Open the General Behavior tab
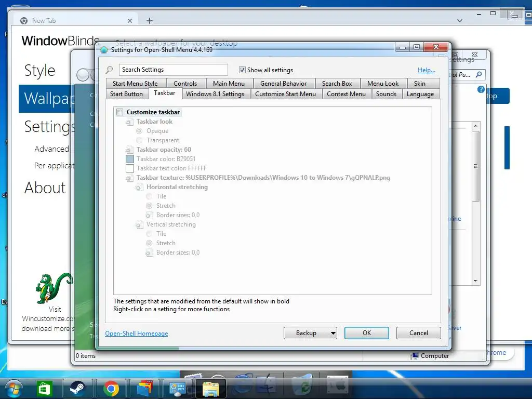The height and width of the screenshot is (399, 532). click(283, 84)
